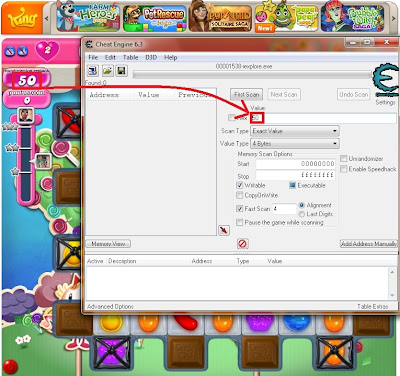Click the address table scroll up arrow
Viewport: 400px width, 376px height.
[x=392, y=272]
